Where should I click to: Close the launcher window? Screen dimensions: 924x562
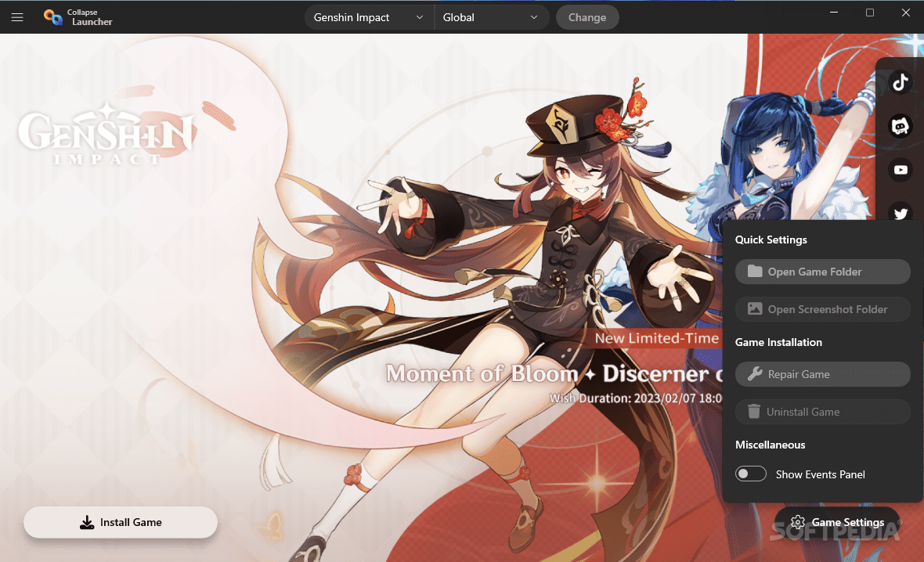tap(906, 13)
